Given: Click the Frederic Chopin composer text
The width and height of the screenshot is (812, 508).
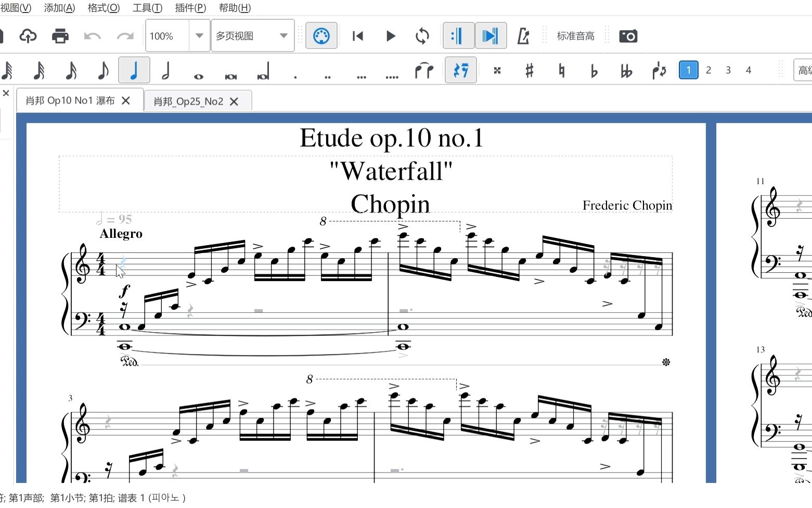Looking at the screenshot, I should pyautogui.click(x=627, y=206).
